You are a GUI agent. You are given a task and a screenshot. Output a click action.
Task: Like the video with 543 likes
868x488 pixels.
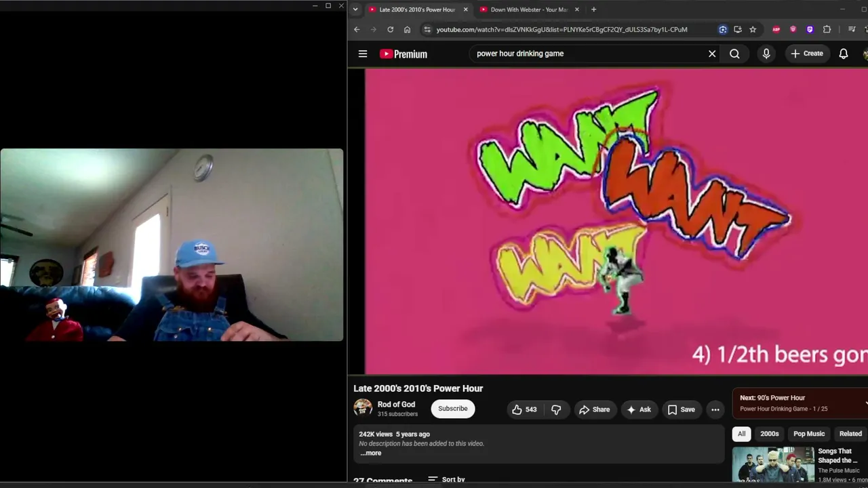524,409
